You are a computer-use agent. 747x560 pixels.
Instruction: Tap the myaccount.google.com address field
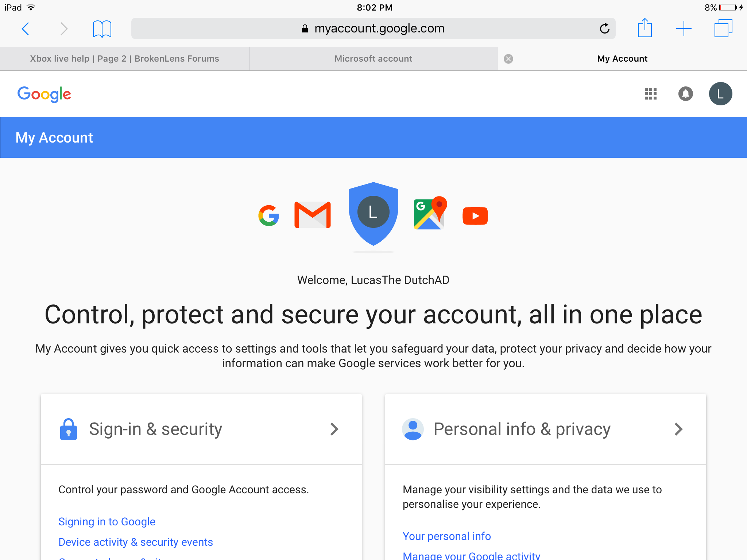[x=373, y=28]
